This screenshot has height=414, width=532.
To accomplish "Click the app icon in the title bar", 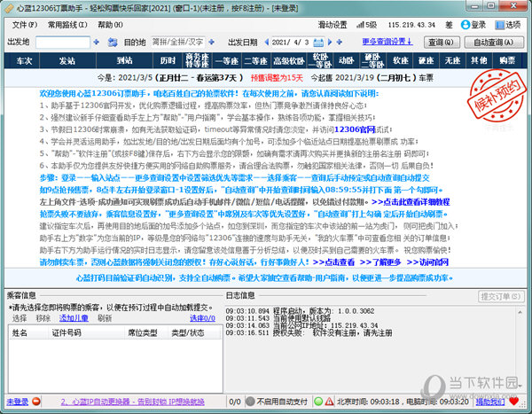I will tap(9, 8).
